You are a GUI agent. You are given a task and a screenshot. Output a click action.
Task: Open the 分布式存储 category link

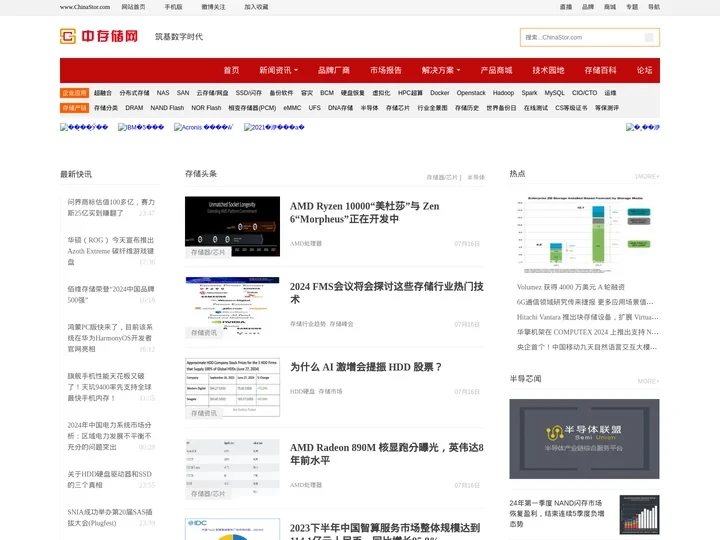pyautogui.click(x=134, y=93)
